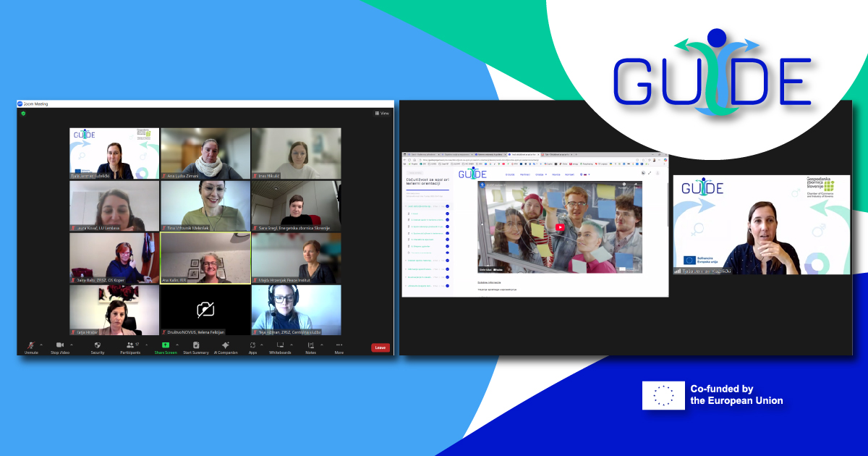Open the Security shield icon
The width and height of the screenshot is (868, 456).
98,345
